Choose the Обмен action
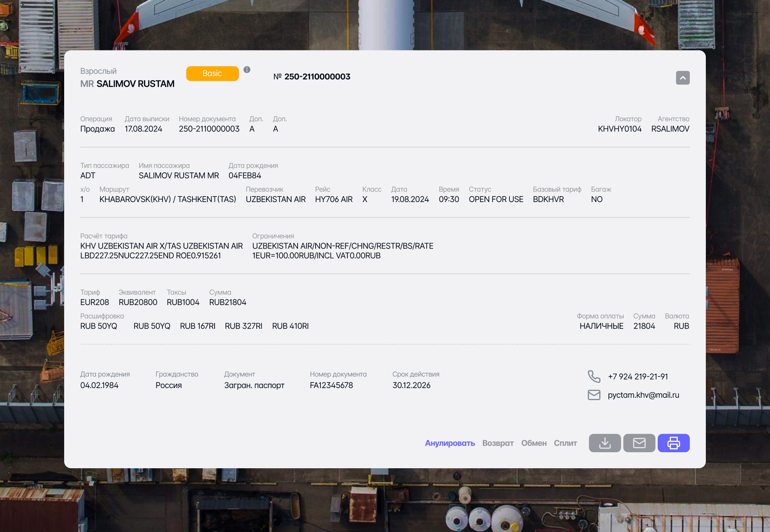770x532 pixels. coord(534,443)
